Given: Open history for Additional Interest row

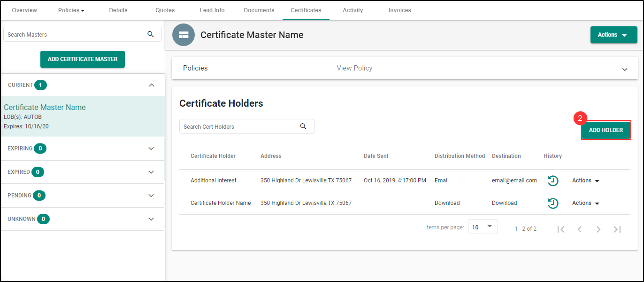Looking at the screenshot, I should tap(553, 180).
